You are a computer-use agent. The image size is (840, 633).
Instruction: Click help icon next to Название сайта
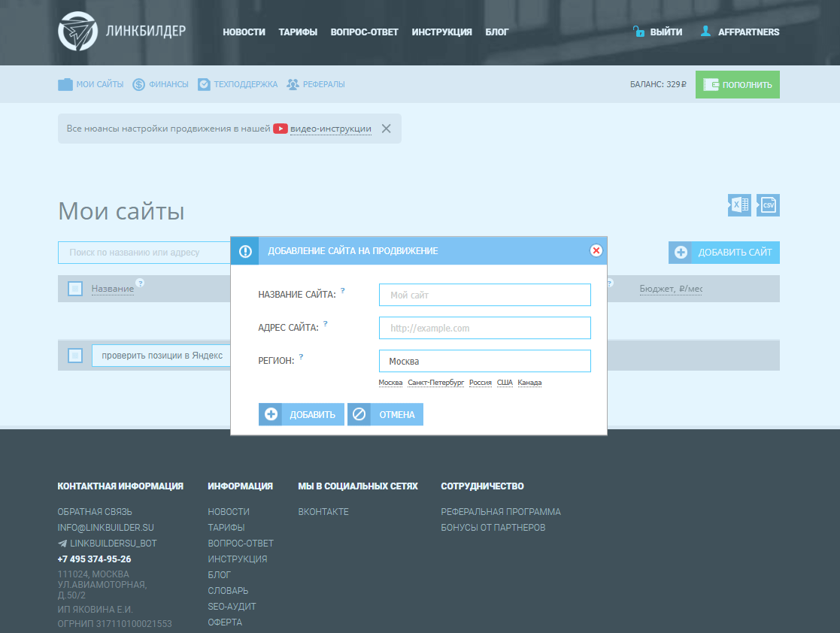(x=343, y=290)
